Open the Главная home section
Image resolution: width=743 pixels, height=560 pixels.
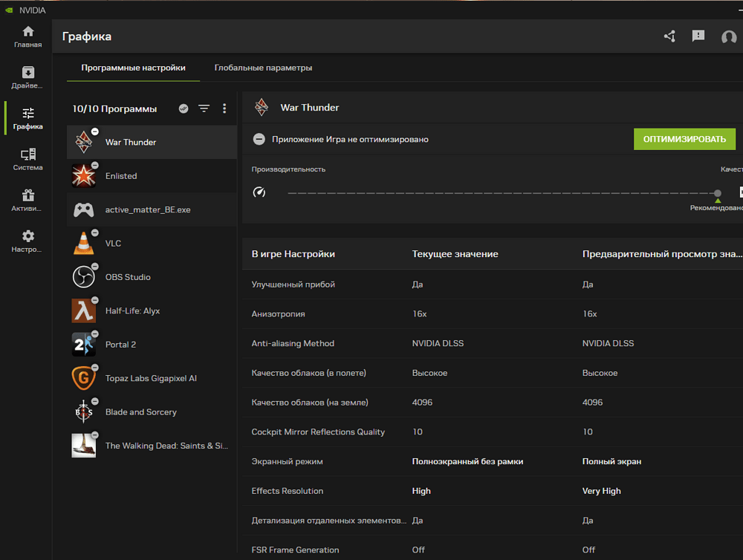pos(27,37)
